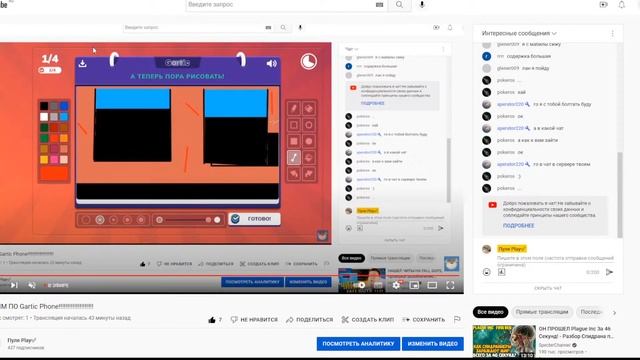Click ИЗМЕНИТЬ ВИДЕО below the video

433,344
